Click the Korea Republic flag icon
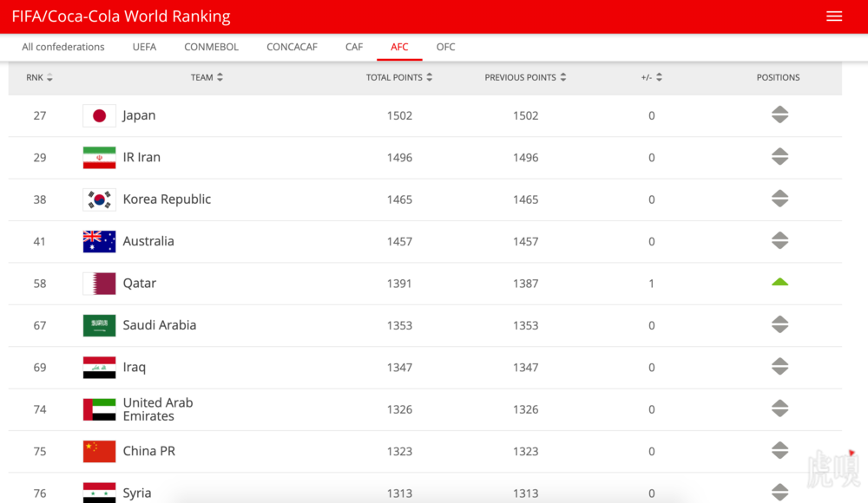This screenshot has height=503, width=868. tap(99, 199)
